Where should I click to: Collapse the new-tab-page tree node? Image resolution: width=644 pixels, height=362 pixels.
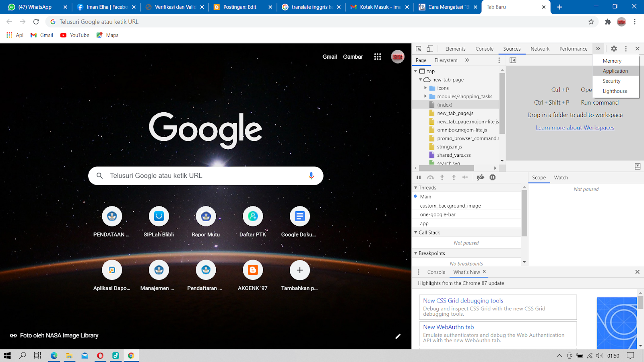[x=420, y=80]
